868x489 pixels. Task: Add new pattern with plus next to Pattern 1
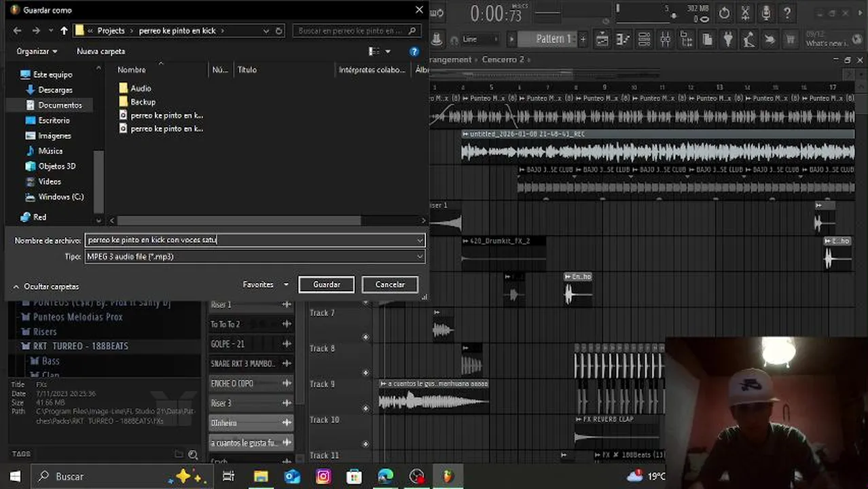(x=582, y=39)
